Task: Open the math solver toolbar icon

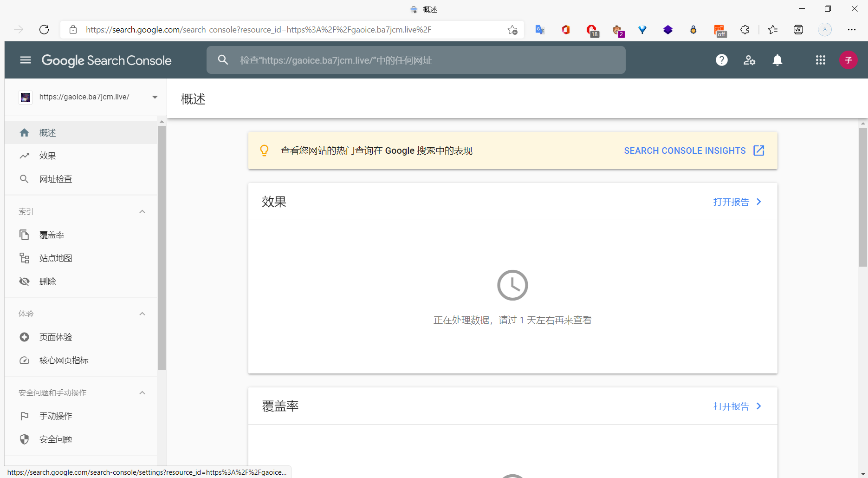Action: pos(798,30)
